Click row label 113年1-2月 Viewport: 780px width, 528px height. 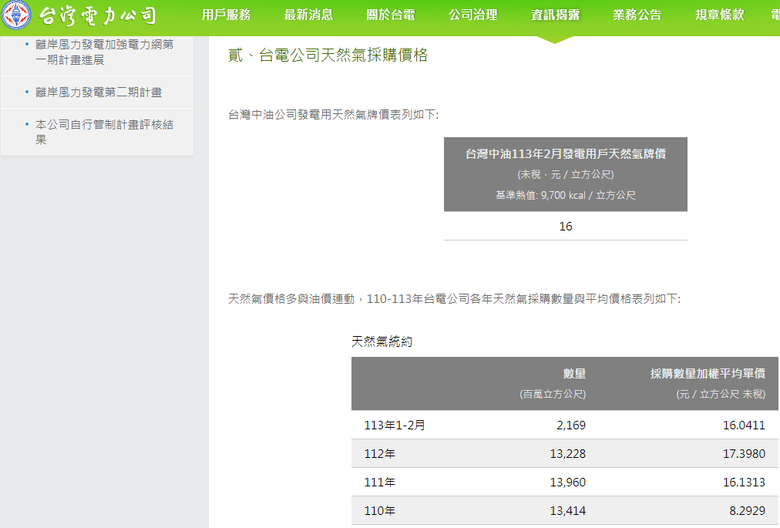(394, 425)
